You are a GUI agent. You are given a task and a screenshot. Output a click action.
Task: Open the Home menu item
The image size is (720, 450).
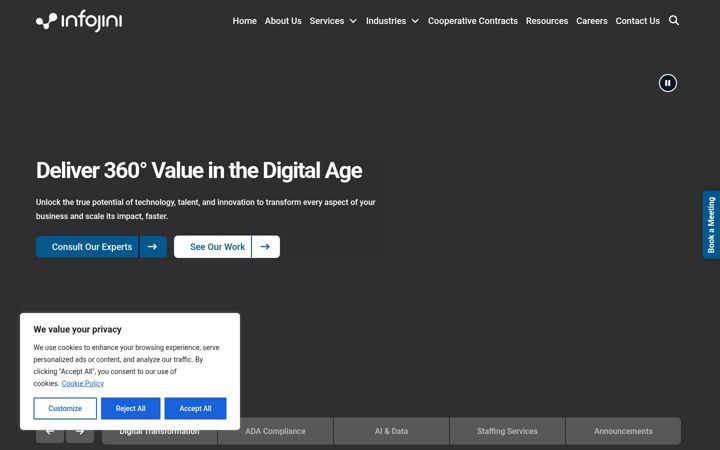pos(244,21)
